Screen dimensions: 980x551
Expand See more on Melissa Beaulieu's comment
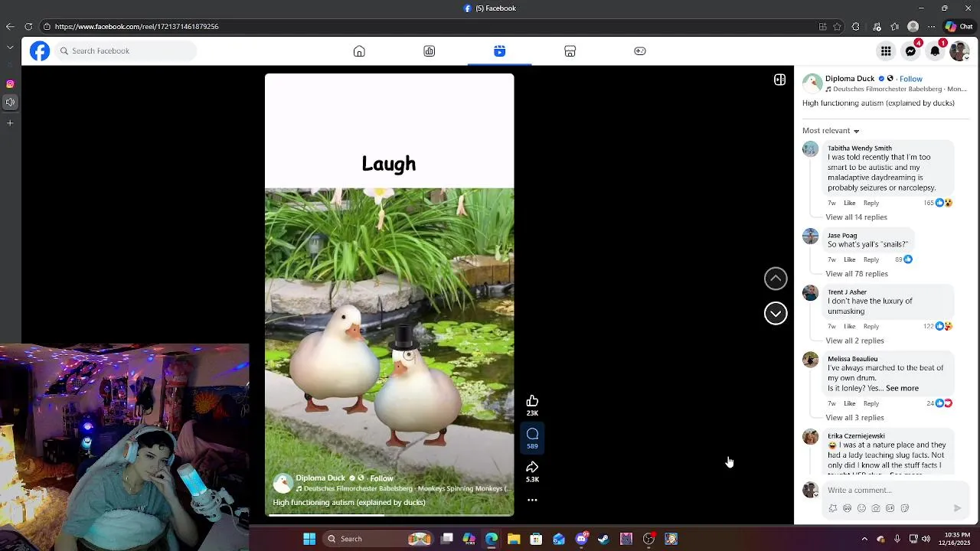pos(902,388)
